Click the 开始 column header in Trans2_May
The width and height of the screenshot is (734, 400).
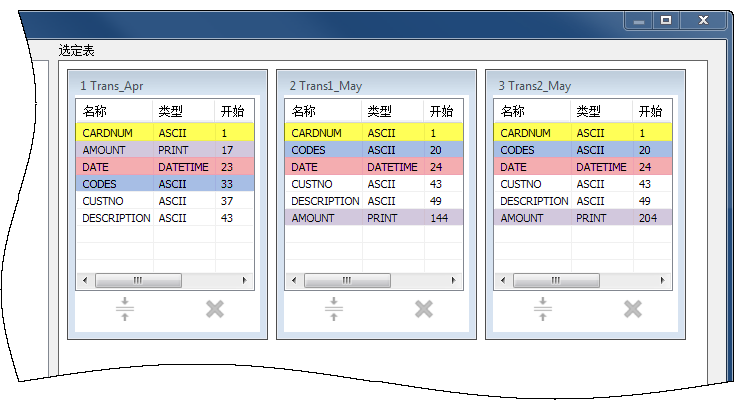pyautogui.click(x=650, y=111)
